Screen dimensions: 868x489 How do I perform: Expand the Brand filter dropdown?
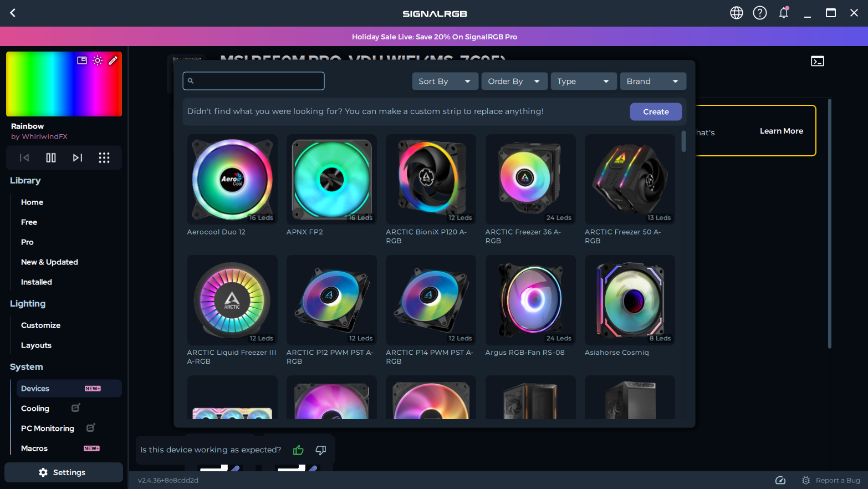tap(653, 81)
